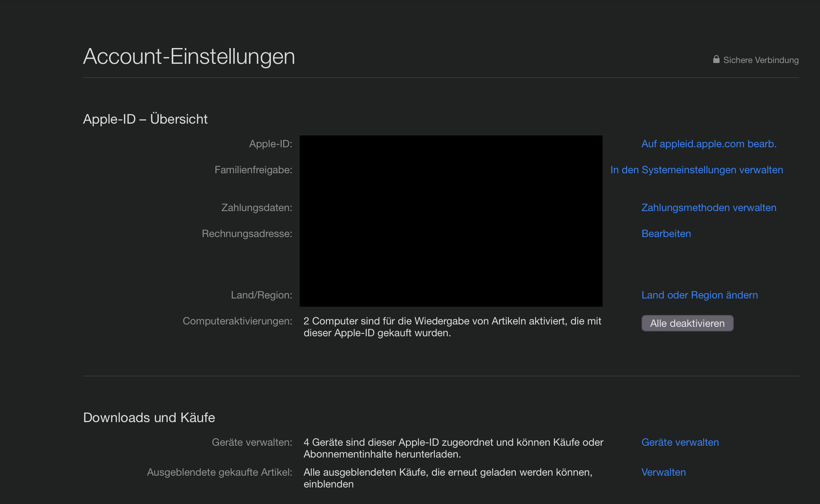Click the 'Ausgeblendete gekaufte Artikel:' label
Image resolution: width=820 pixels, height=504 pixels.
(219, 472)
